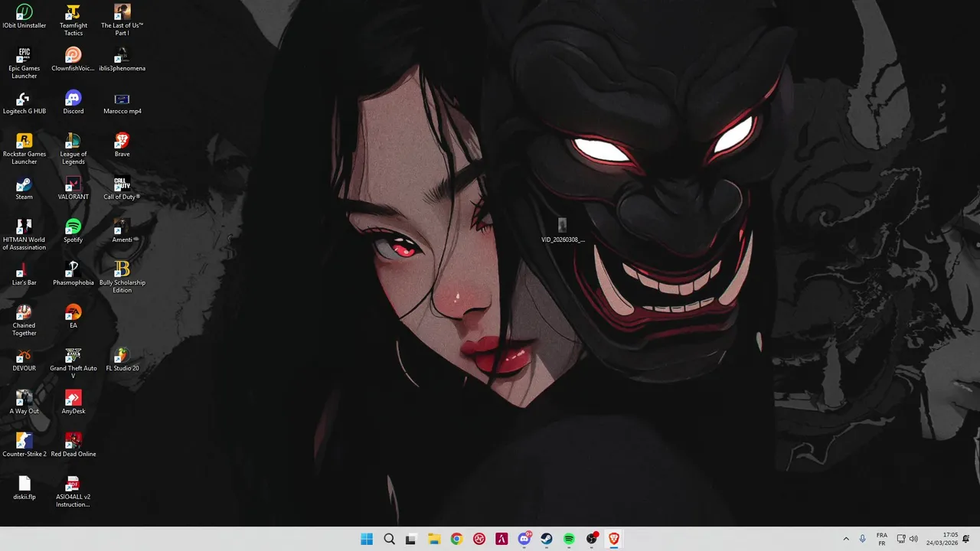Open the dark taskbar app with red badge
This screenshot has height=551, width=980.
point(592,539)
